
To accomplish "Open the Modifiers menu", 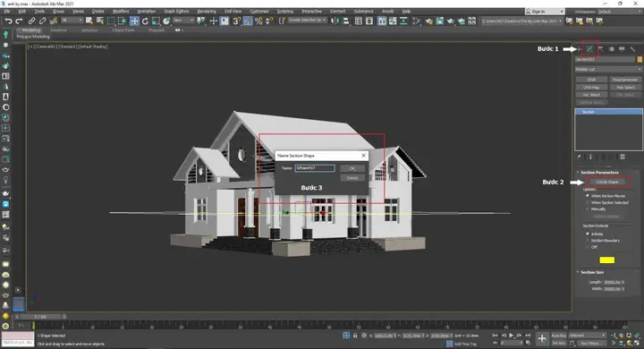I will [x=121, y=12].
